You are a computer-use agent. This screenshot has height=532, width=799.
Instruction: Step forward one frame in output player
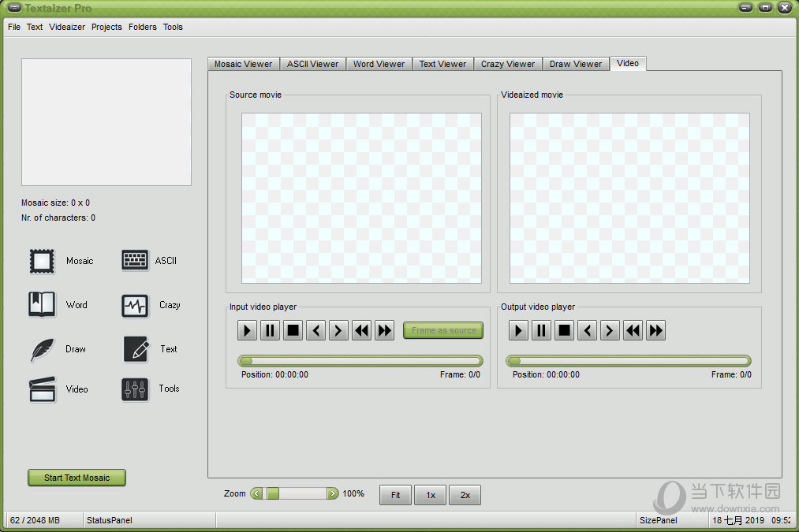pyautogui.click(x=610, y=331)
